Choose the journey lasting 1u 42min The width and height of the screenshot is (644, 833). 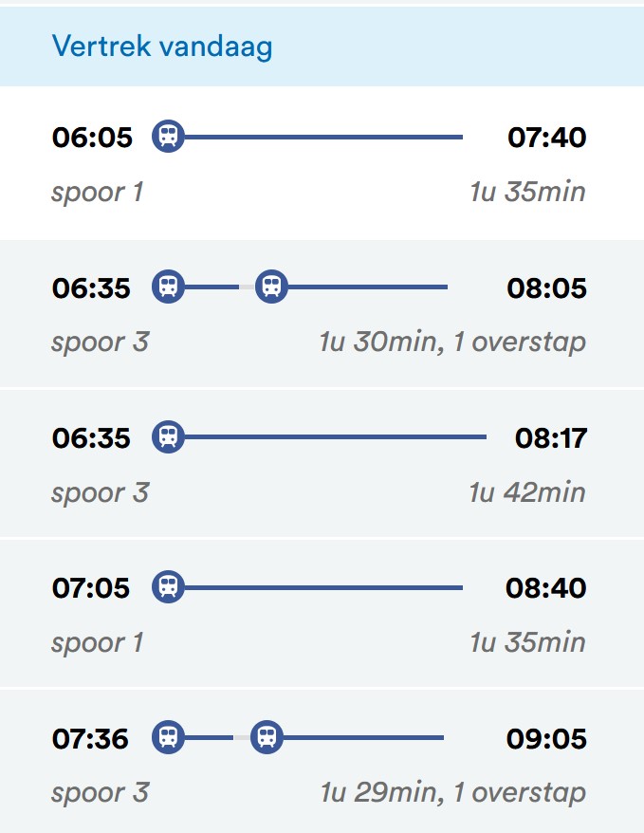tap(526, 492)
